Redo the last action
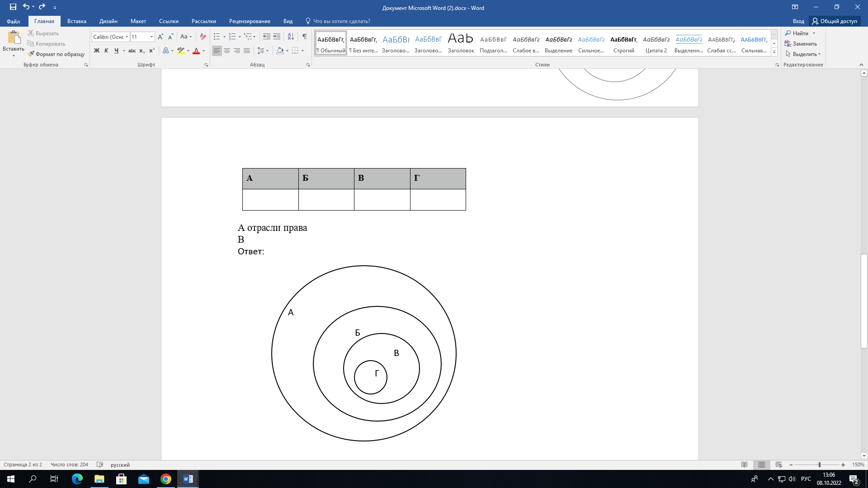Image resolution: width=868 pixels, height=488 pixels. coord(42,7)
